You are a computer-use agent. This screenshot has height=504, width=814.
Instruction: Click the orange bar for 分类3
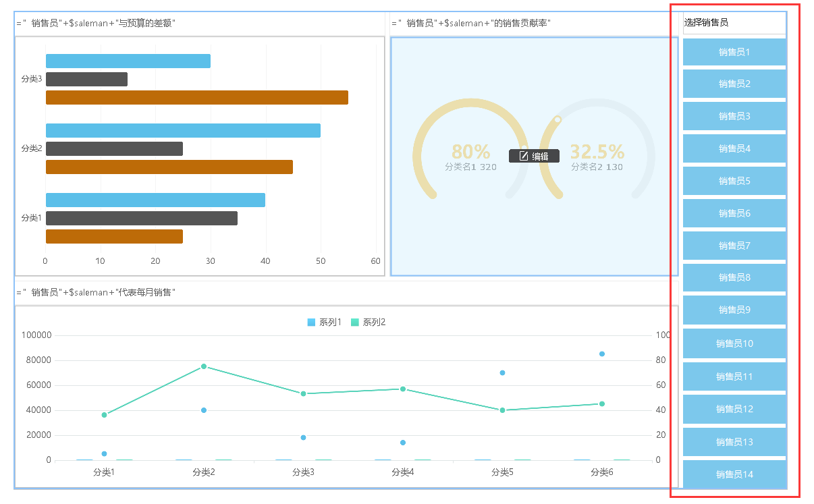tap(197, 97)
